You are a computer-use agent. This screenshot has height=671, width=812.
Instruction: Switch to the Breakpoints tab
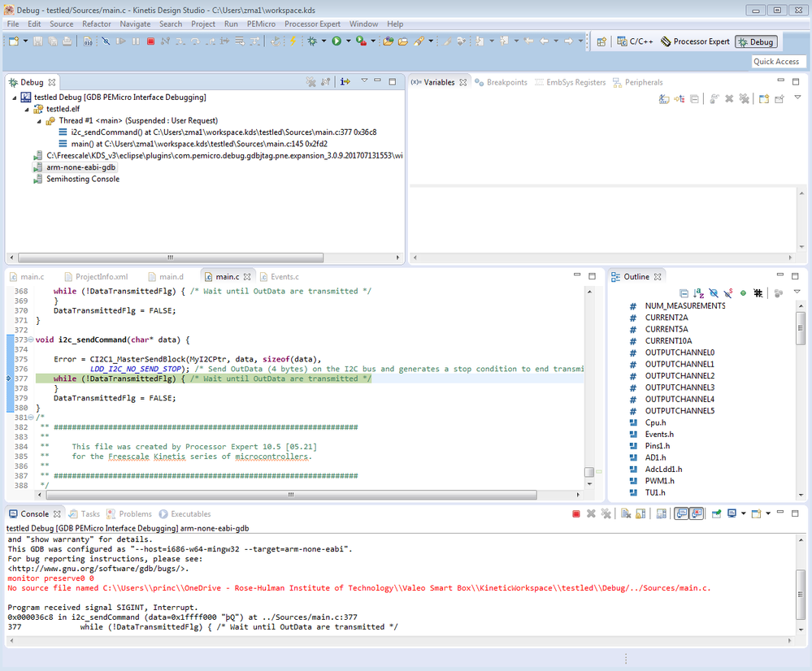pyautogui.click(x=502, y=82)
